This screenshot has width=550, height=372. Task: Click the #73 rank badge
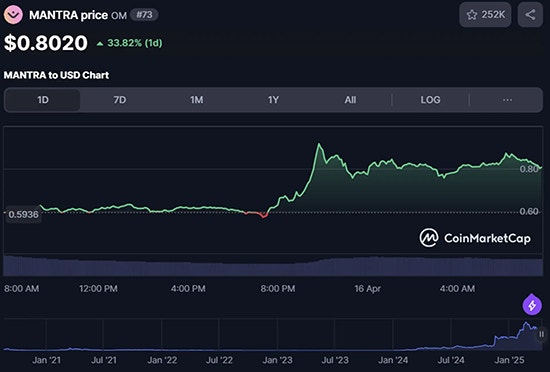coord(144,15)
